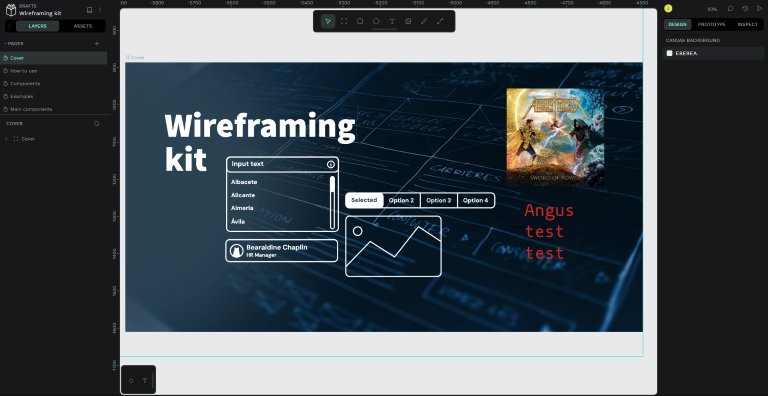Viewport: 768px width, 396px height.
Task: Switch to the Design tab
Action: [677, 25]
